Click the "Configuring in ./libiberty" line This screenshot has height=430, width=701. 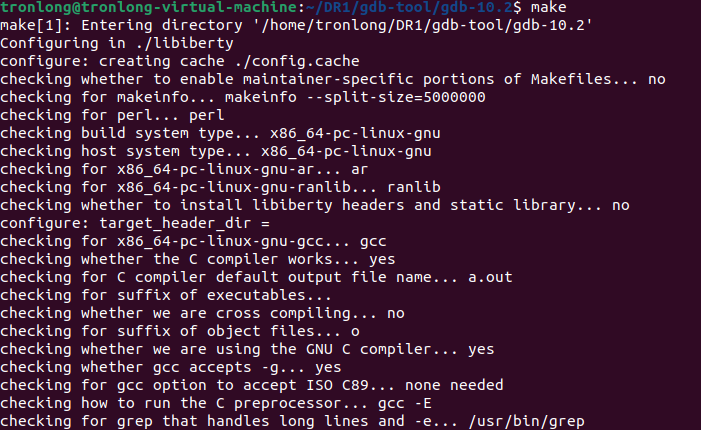tap(117, 44)
